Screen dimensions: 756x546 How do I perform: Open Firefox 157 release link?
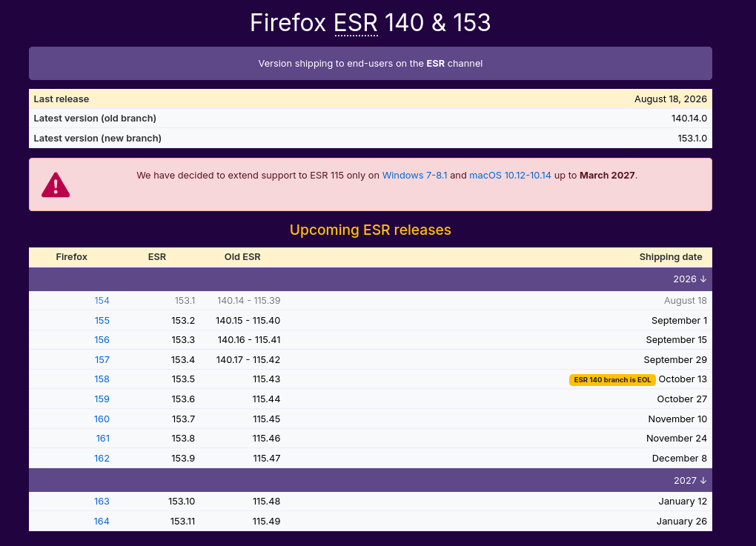tap(102, 360)
